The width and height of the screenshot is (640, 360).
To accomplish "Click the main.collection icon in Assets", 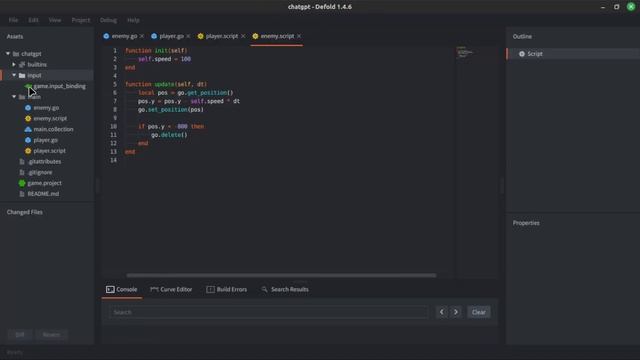I will click(28, 129).
